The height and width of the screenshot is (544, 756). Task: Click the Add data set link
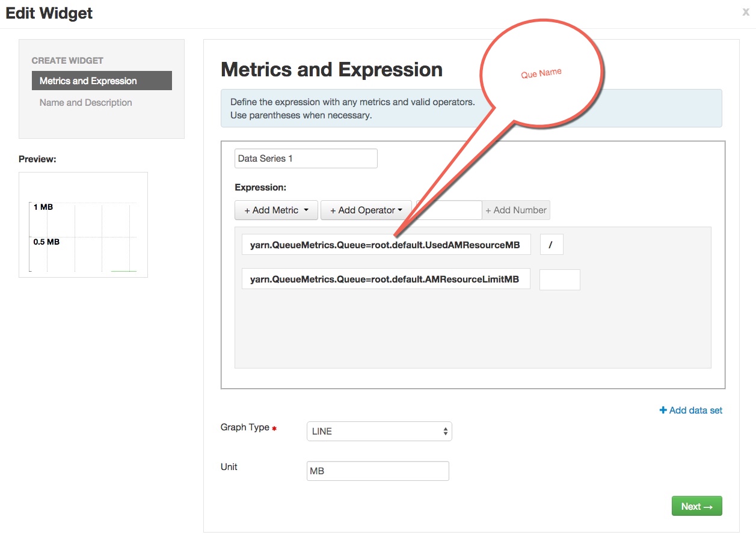tap(690, 410)
